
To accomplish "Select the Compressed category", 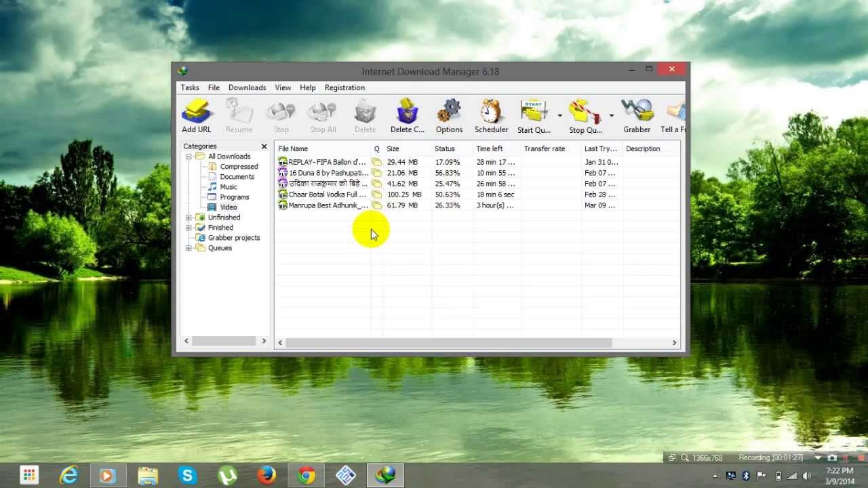I will tap(239, 167).
